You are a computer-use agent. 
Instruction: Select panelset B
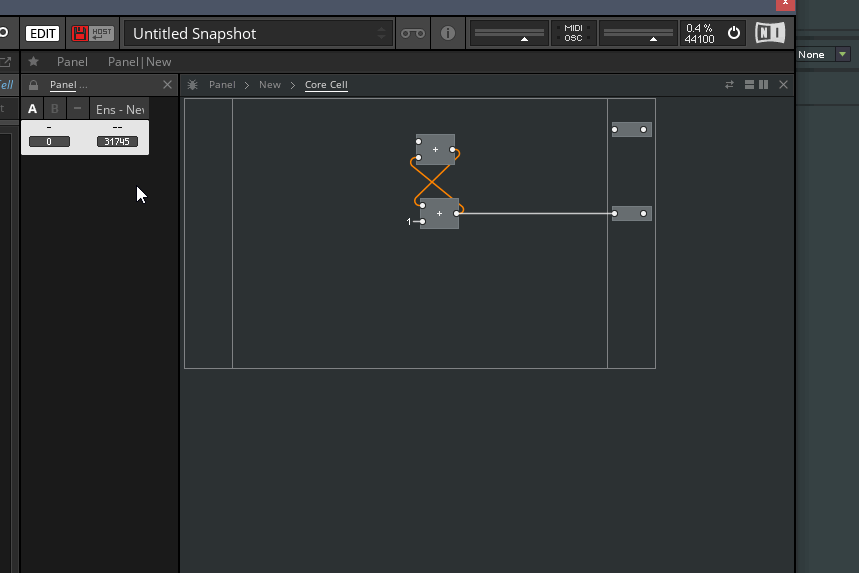tap(55, 109)
